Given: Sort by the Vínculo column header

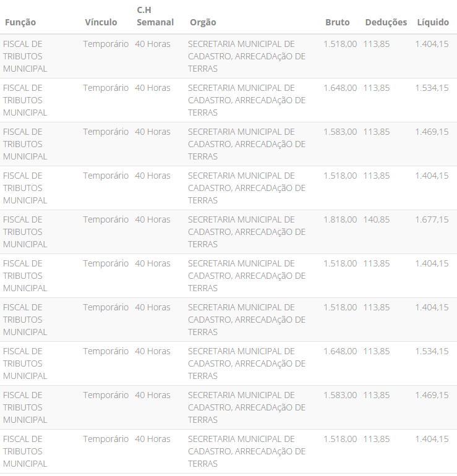Looking at the screenshot, I should (x=101, y=22).
